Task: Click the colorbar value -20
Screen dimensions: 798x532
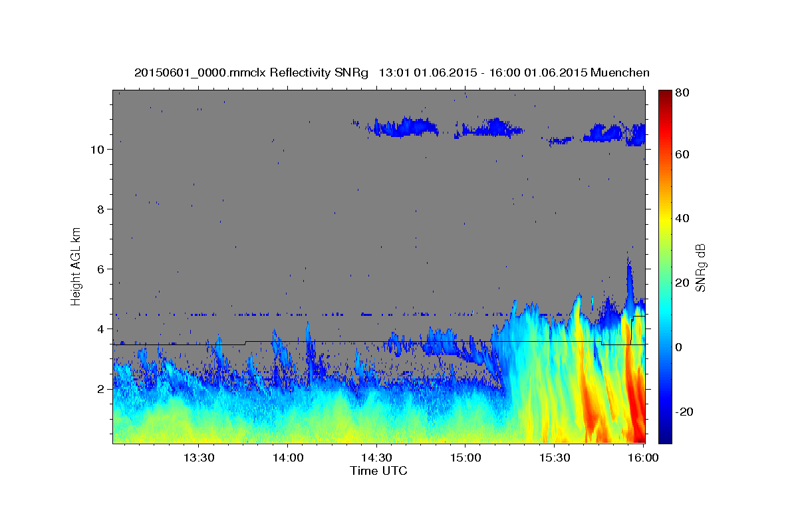Action: 685,412
